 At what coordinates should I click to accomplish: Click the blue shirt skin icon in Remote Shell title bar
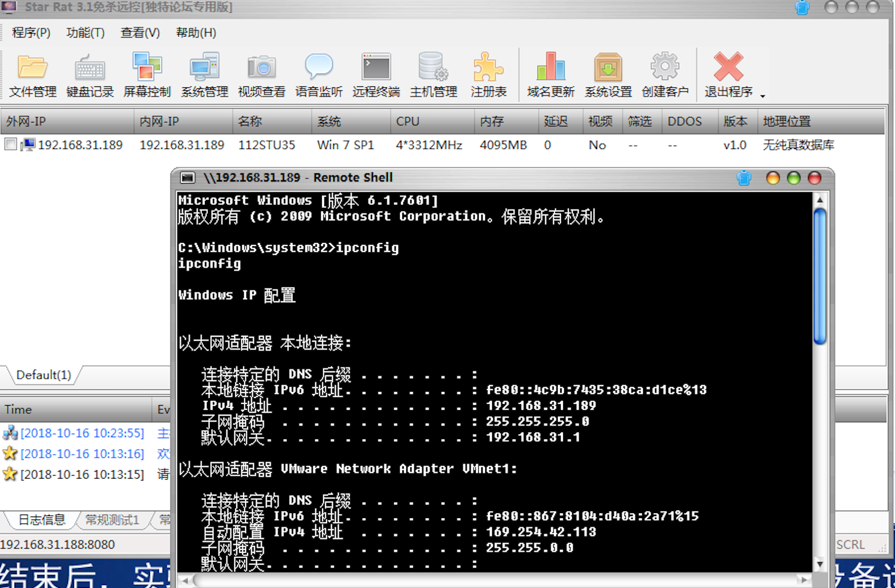(x=744, y=177)
